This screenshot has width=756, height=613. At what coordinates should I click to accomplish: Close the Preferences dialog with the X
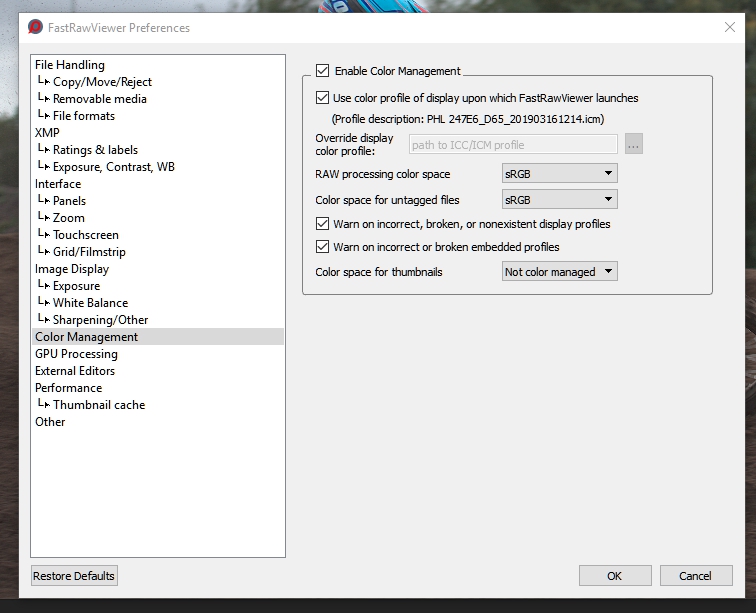pyautogui.click(x=729, y=27)
